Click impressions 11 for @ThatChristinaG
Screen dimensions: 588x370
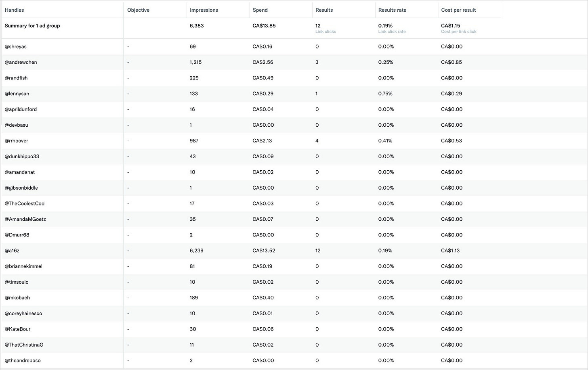[192, 345]
